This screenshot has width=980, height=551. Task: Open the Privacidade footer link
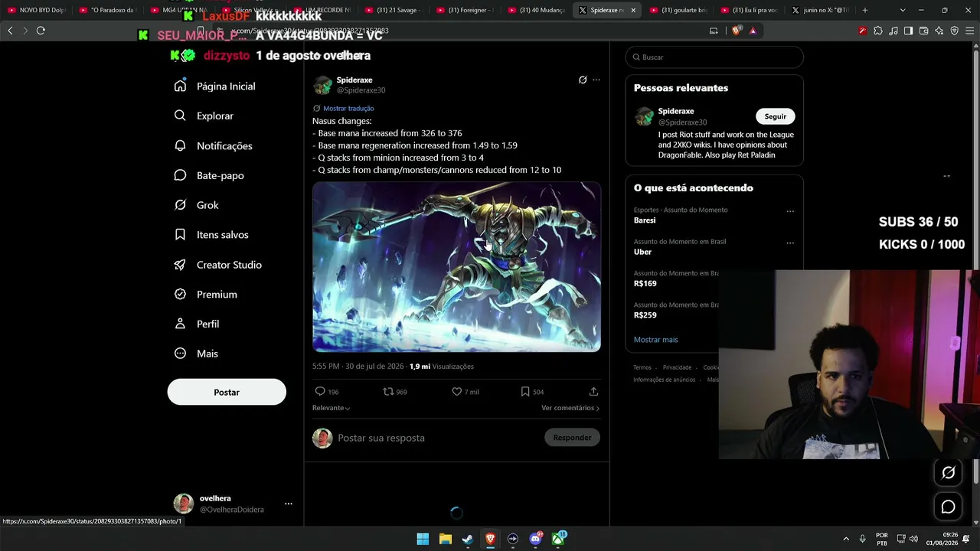[677, 368]
